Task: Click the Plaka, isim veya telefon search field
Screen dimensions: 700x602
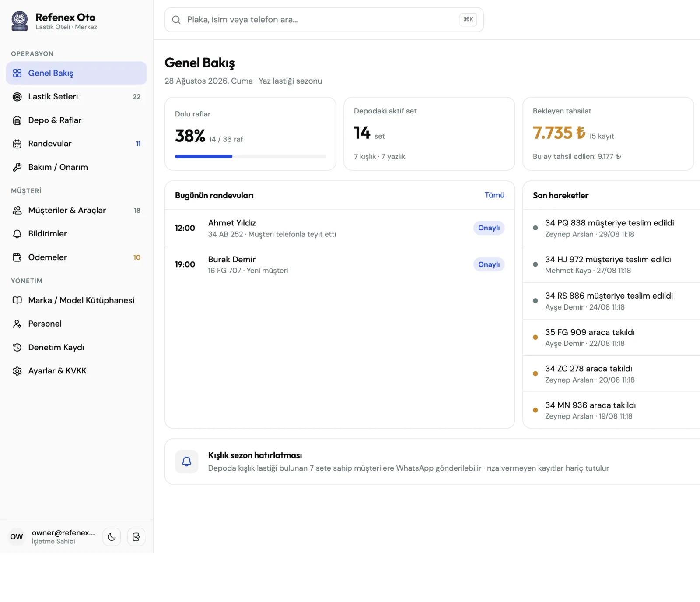Action: tap(324, 20)
